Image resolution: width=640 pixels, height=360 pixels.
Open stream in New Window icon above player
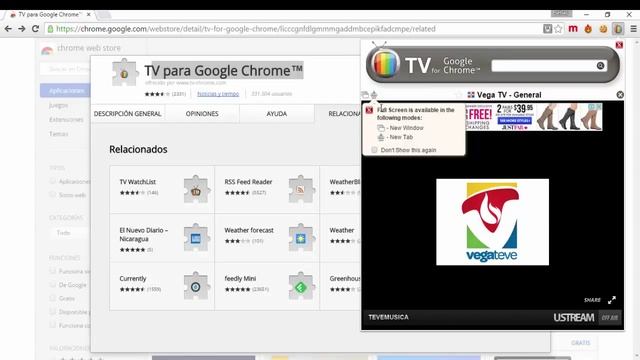click(365, 95)
